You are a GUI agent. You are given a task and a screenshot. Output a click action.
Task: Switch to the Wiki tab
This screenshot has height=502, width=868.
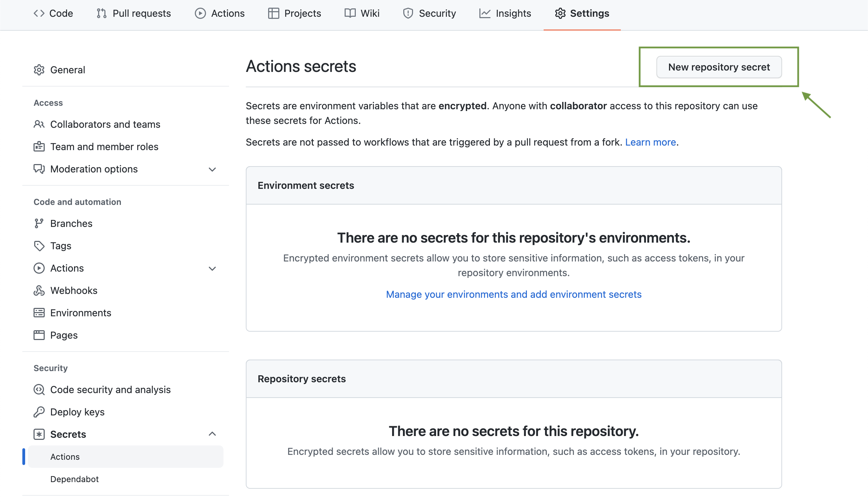coord(361,13)
